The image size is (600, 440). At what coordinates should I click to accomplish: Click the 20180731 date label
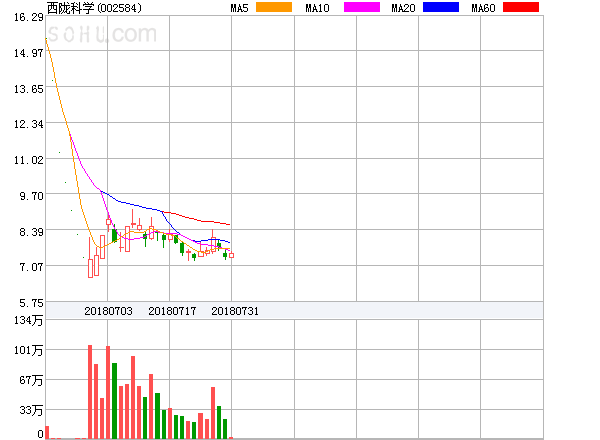235,311
